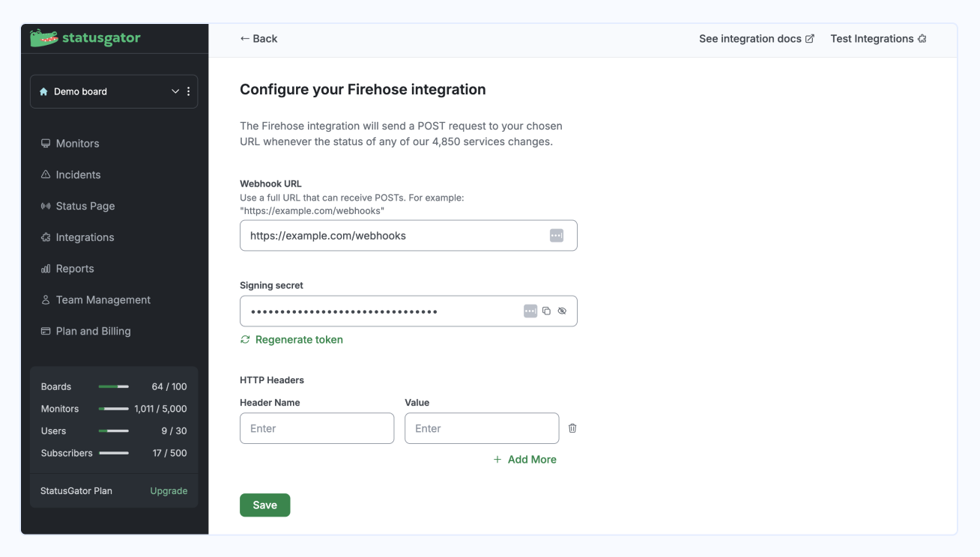Click the StatusGator alligator logo
The width and height of the screenshot is (980, 557).
pos(44,38)
